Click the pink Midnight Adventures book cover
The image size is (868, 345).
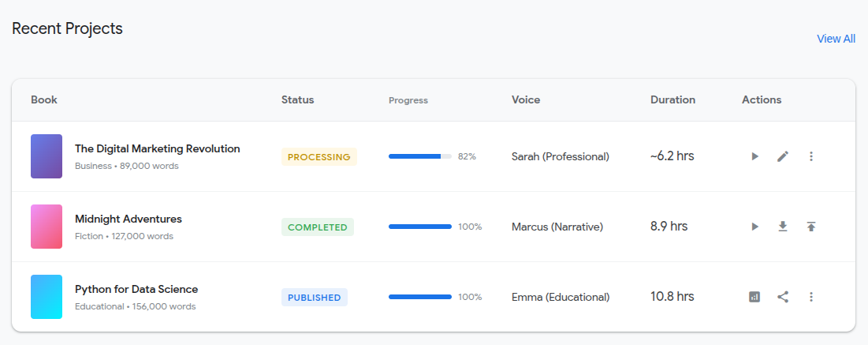point(47,227)
